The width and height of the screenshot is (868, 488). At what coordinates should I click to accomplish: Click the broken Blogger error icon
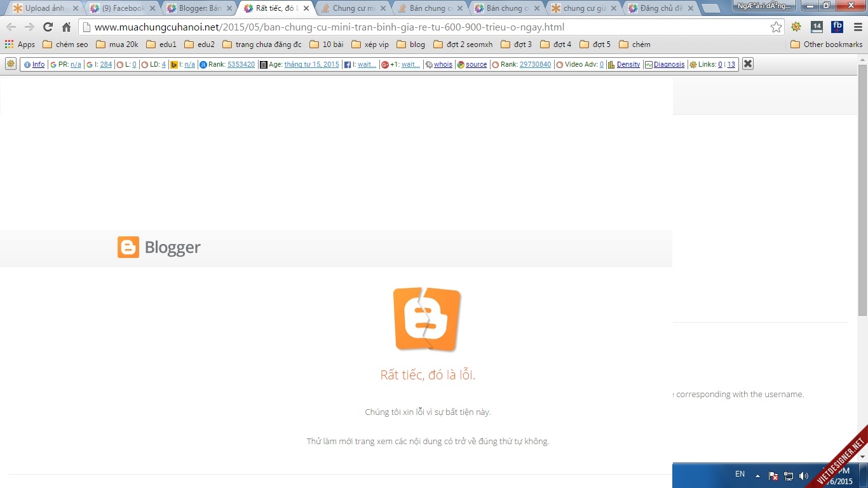point(426,319)
